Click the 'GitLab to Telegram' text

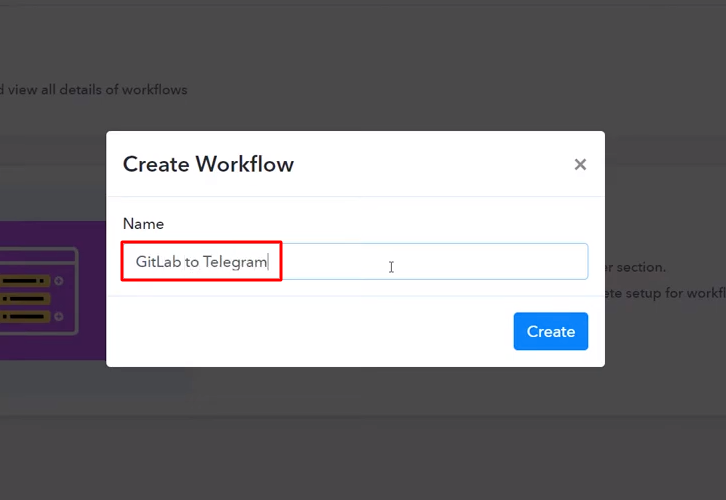click(x=201, y=262)
